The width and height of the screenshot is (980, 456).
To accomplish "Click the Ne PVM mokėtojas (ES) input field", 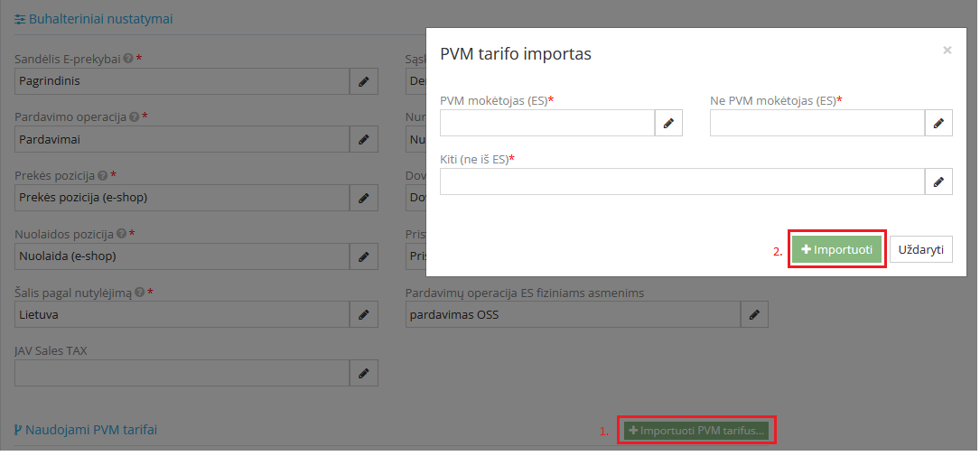I will click(x=817, y=124).
